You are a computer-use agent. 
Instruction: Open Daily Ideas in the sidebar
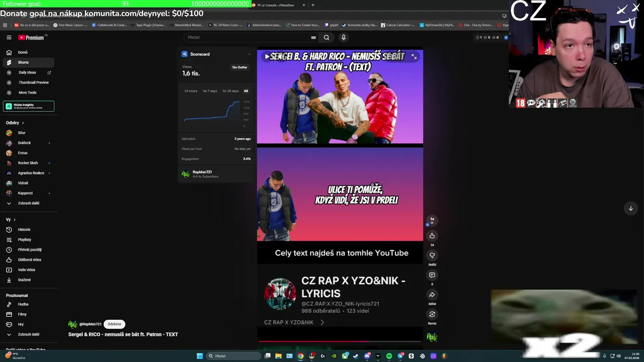coord(28,72)
